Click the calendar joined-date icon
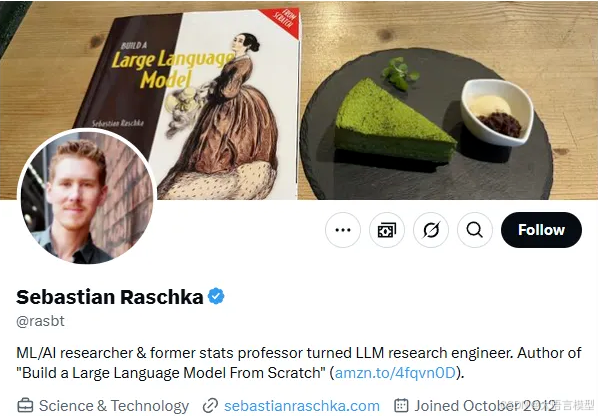Image resolution: width=598 pixels, height=416 pixels. tap(401, 405)
